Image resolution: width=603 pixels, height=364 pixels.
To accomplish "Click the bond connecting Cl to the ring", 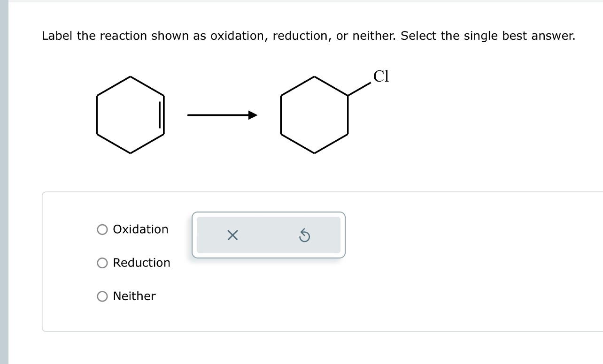I will [x=360, y=89].
